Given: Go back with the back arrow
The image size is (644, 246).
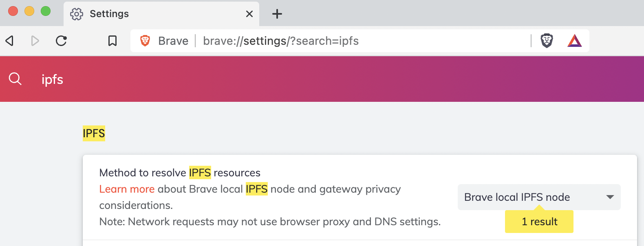Looking at the screenshot, I should click(9, 41).
